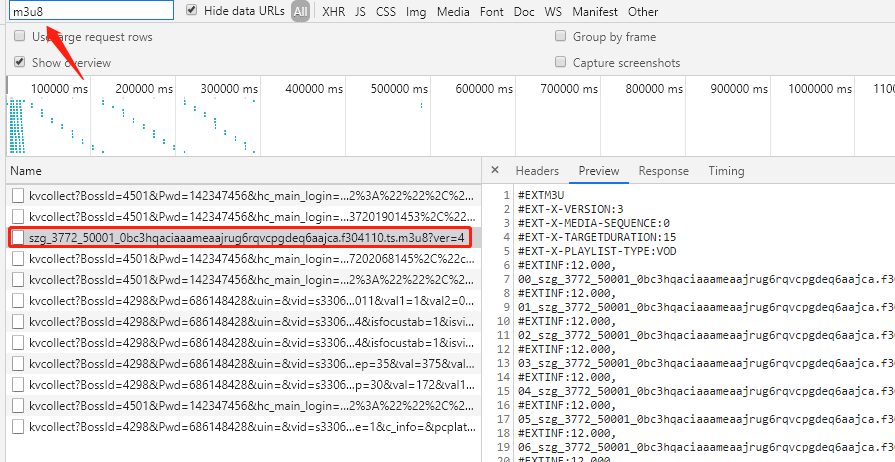Filter requests by Manifest type
This screenshot has height=462, width=895.
pyautogui.click(x=594, y=12)
